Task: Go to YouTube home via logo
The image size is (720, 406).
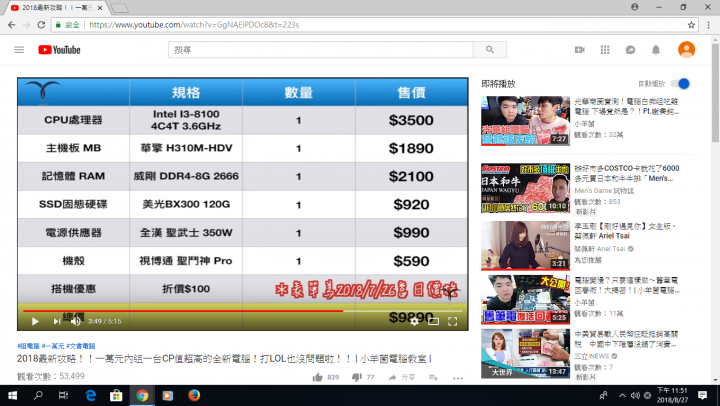Action: [59, 50]
